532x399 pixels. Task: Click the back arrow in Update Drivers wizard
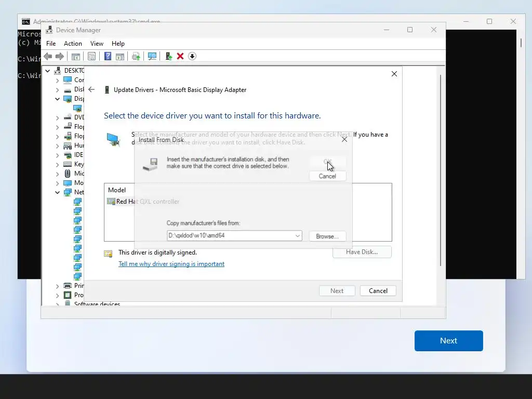[x=91, y=89]
